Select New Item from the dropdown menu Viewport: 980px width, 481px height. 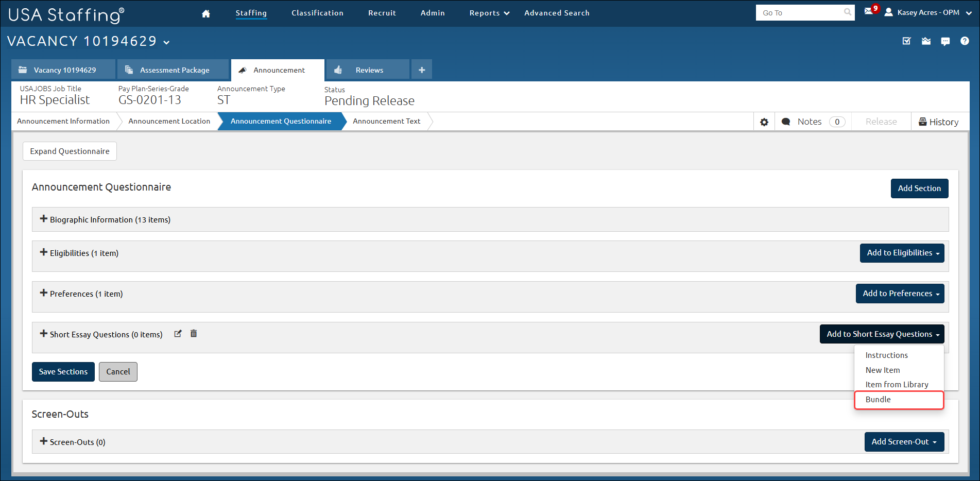click(x=883, y=370)
